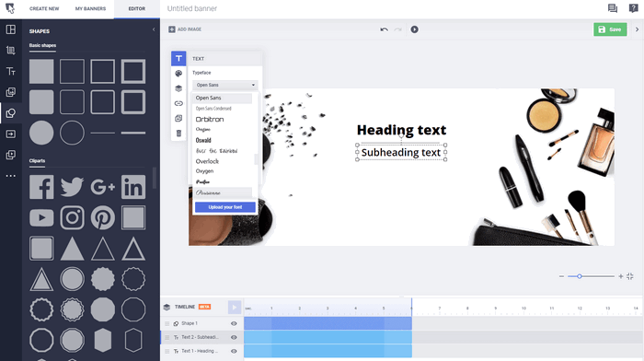Open the layer order stack icon
The width and height of the screenshot is (644, 361).
pyautogui.click(x=178, y=88)
